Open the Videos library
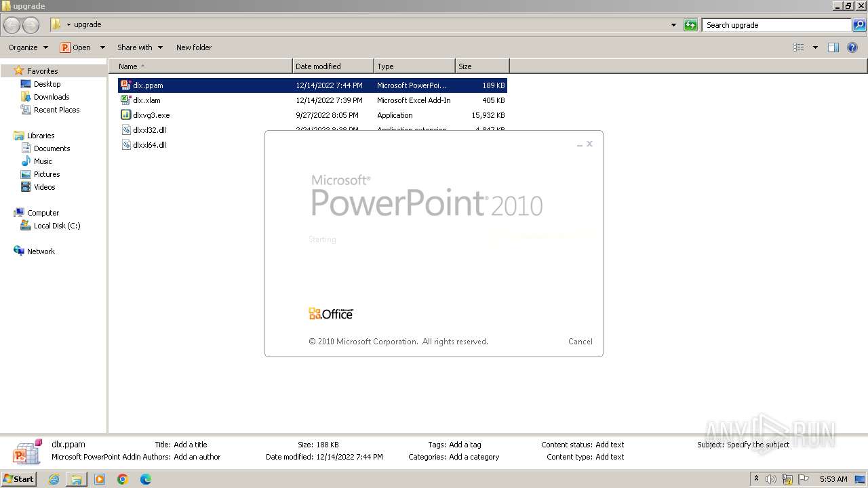868x488 pixels. 45,187
